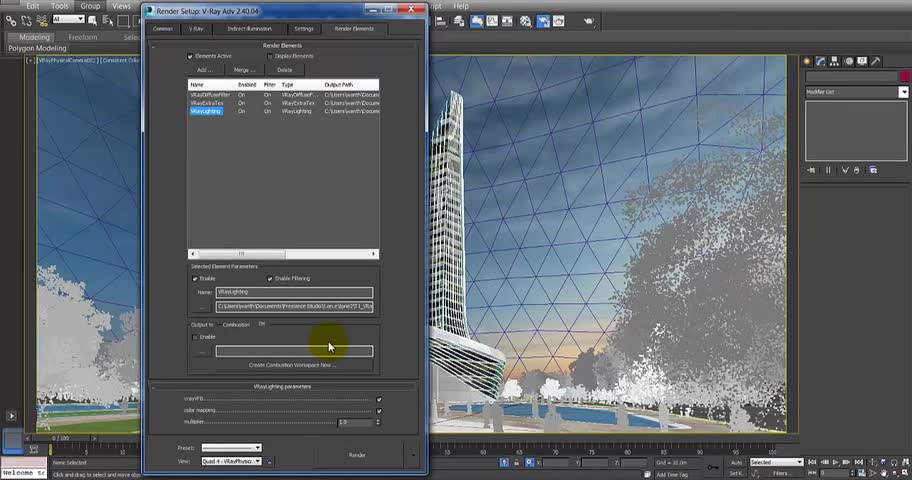The image size is (912, 480).
Task: Click the Merge button for render elements
Action: click(x=244, y=70)
